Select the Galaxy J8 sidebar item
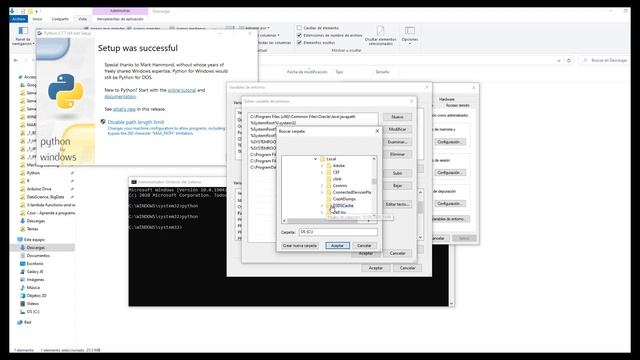This screenshot has height=360, width=640. click(x=35, y=272)
